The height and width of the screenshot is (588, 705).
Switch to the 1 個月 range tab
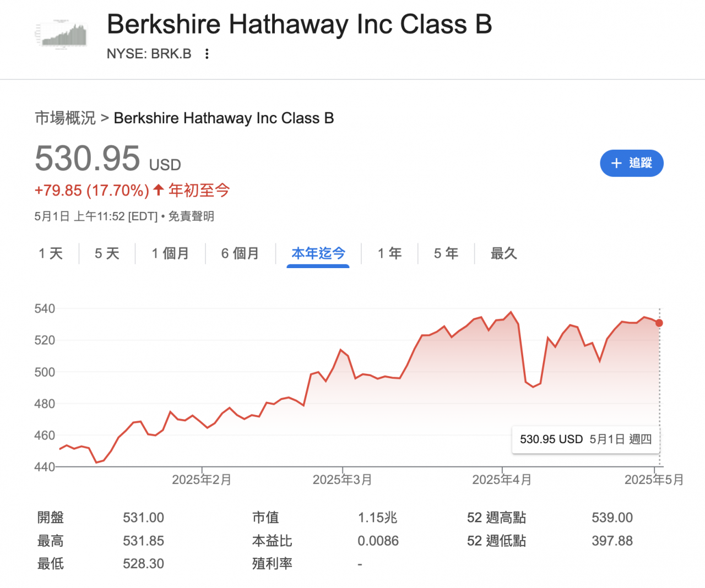[170, 253]
